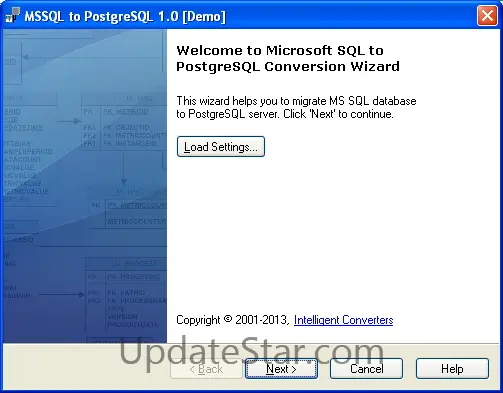Click the 'This wizard helps you' description
This screenshot has width=503, height=393.
coord(296,107)
